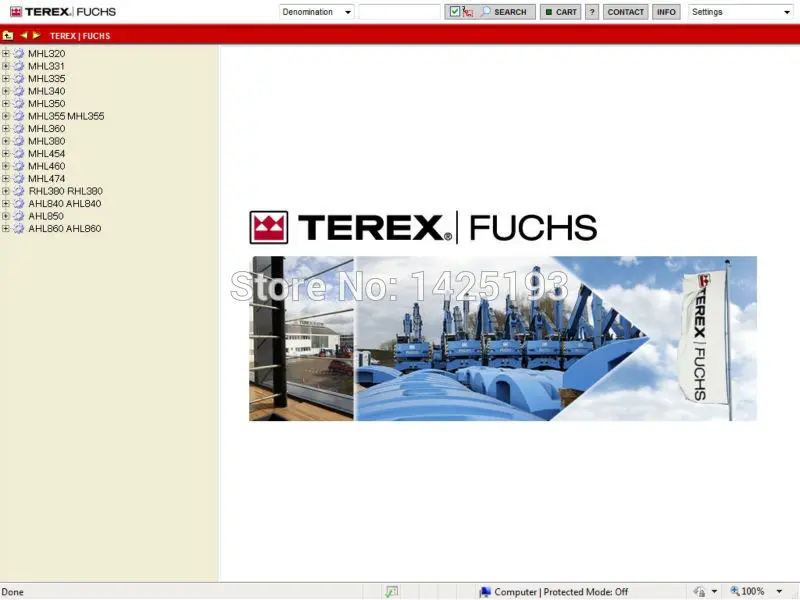Click the cart-filter icon beside the checkbox

(x=466, y=12)
